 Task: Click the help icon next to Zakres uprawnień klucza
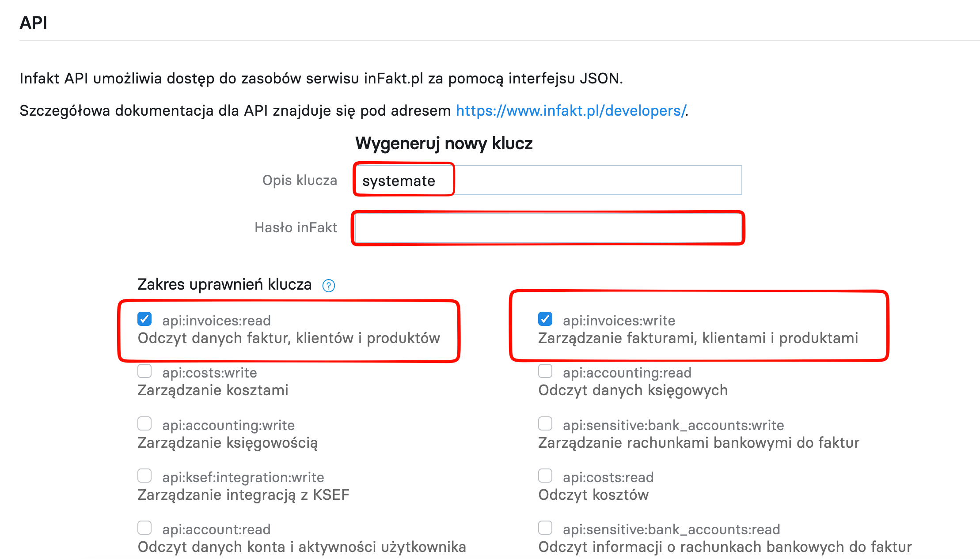[x=328, y=286]
